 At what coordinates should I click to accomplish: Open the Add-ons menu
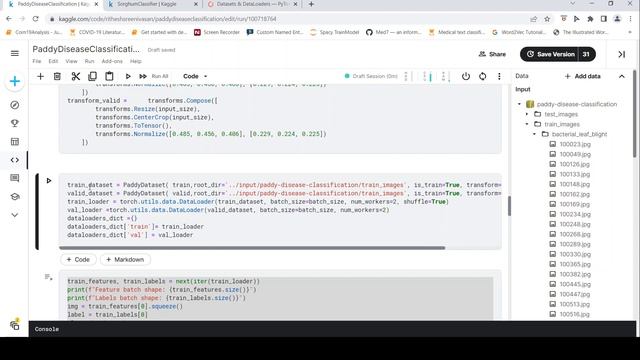pyautogui.click(x=112, y=61)
